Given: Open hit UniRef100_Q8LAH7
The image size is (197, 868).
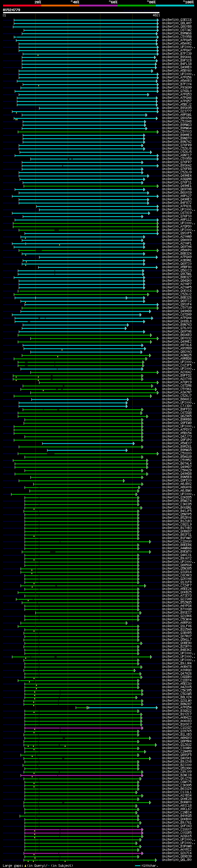Looking at the screenshot, I should coord(177,23).
